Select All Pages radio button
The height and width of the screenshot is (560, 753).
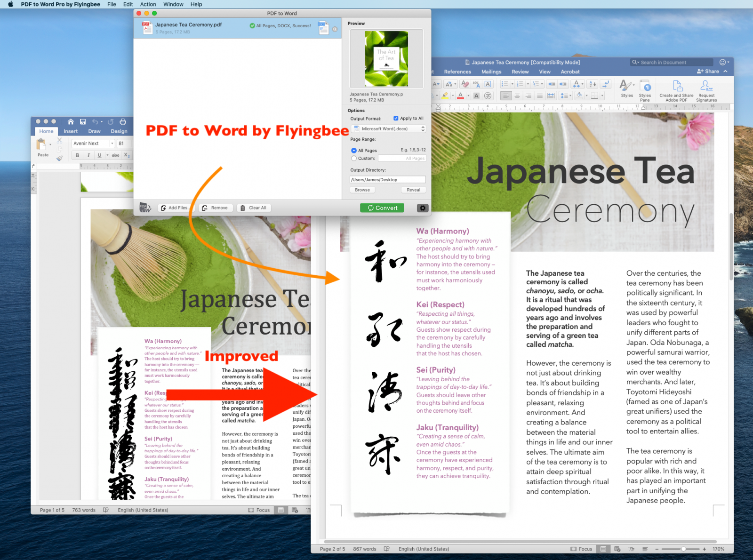(353, 151)
